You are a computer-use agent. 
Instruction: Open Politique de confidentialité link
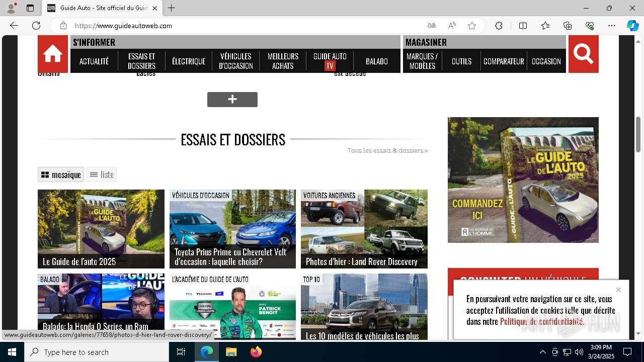[x=541, y=321]
